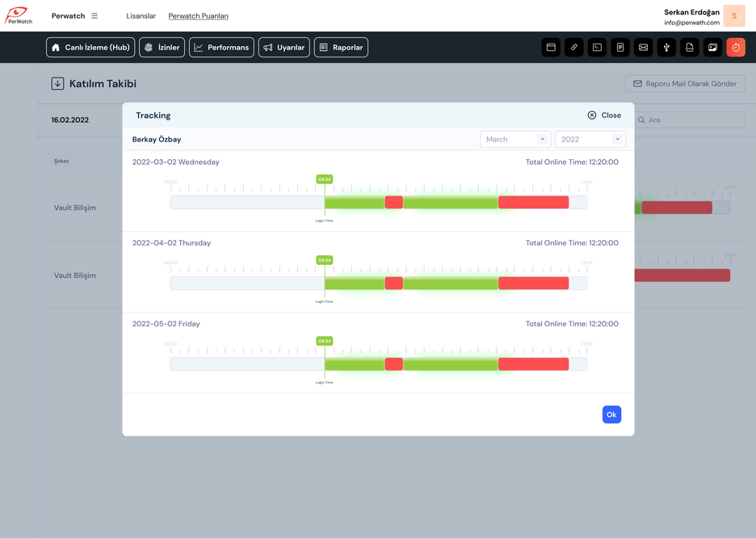Click the long red segment on Thursday timeline
Screen dimensions: 756x538
pyautogui.click(x=534, y=284)
